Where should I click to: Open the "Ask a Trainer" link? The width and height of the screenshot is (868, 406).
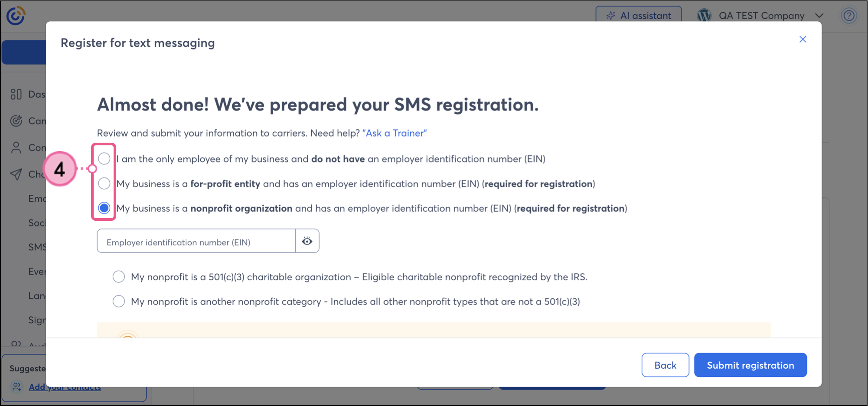[x=395, y=133]
